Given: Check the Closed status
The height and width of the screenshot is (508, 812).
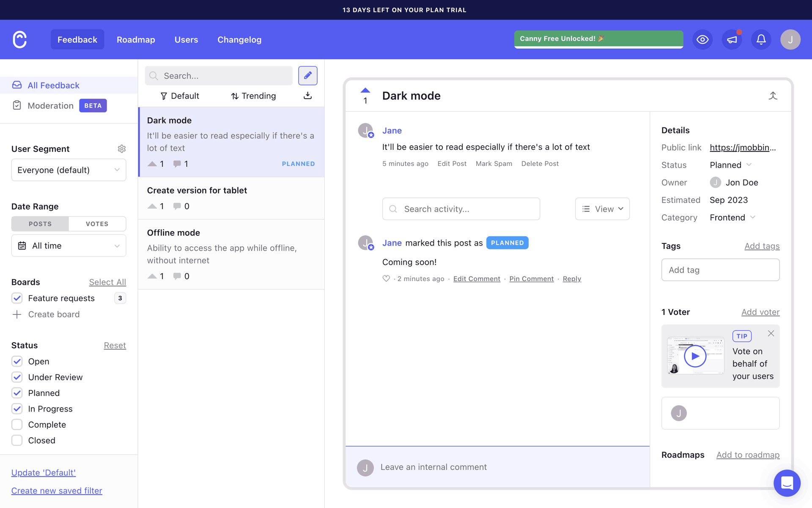Looking at the screenshot, I should tap(17, 440).
